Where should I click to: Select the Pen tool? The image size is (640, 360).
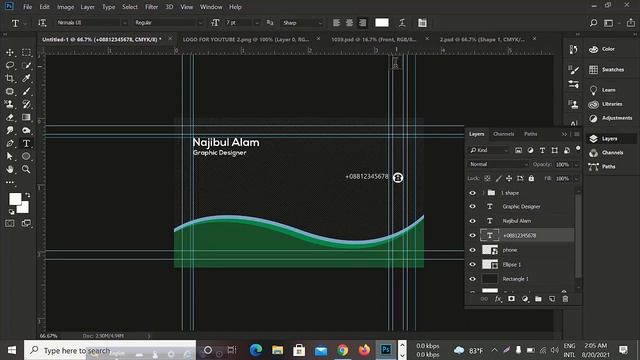click(x=10, y=143)
